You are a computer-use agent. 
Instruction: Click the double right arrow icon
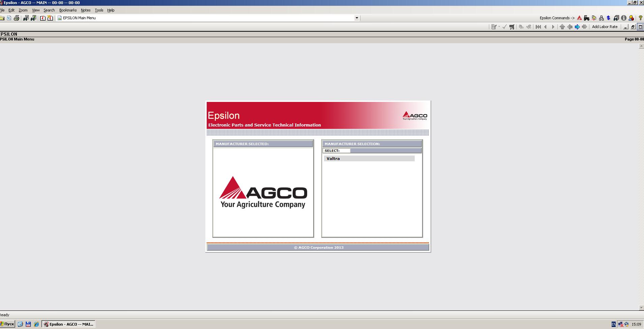tap(585, 27)
